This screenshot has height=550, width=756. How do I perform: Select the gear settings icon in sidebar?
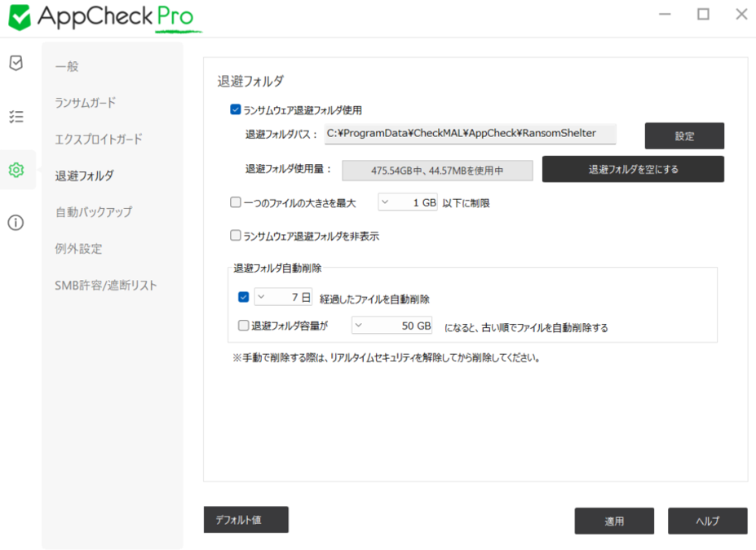(15, 170)
